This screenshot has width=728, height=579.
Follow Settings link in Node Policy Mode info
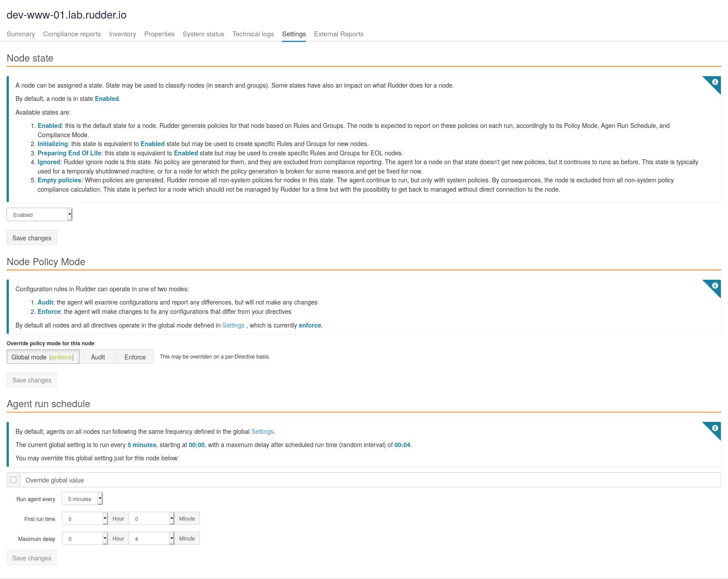[233, 325]
